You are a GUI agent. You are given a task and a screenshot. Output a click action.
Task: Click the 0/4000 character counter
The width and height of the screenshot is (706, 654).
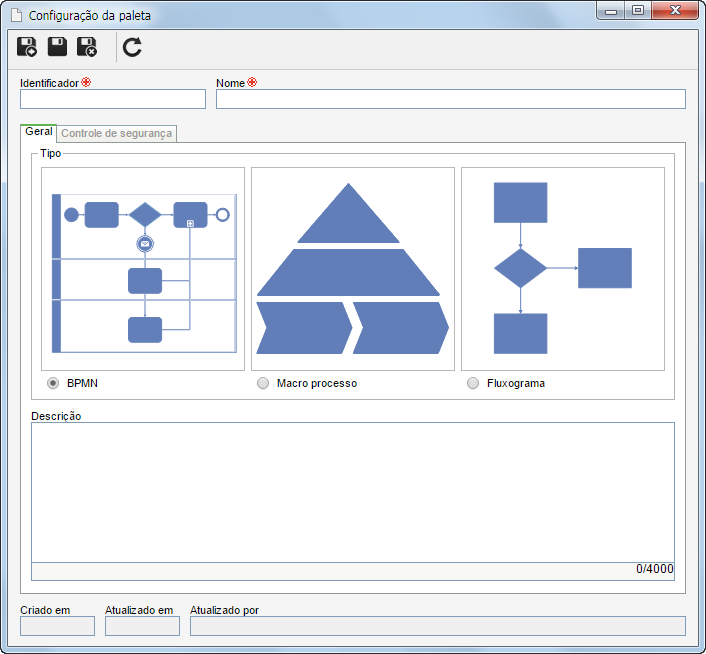[655, 569]
